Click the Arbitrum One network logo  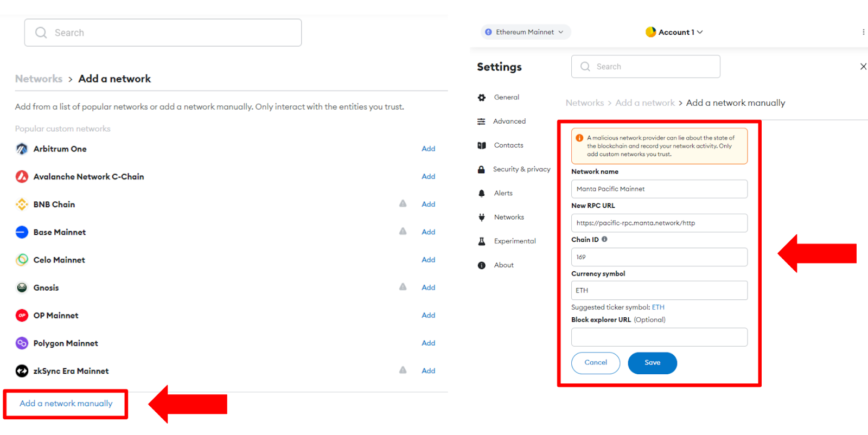click(22, 149)
